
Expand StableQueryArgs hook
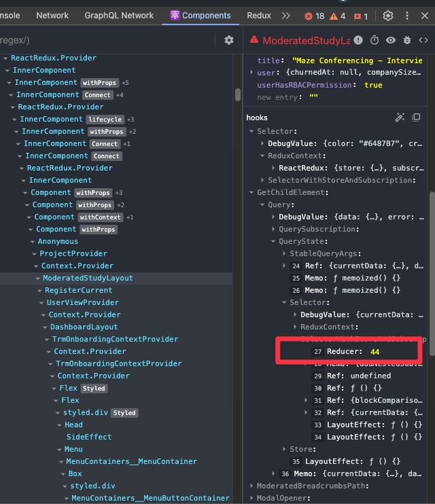tap(284, 253)
